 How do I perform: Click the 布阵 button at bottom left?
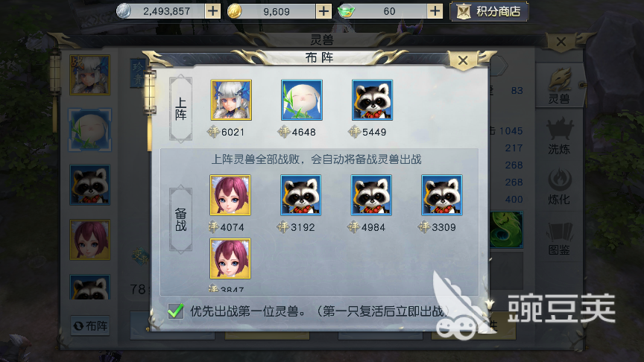click(x=90, y=326)
